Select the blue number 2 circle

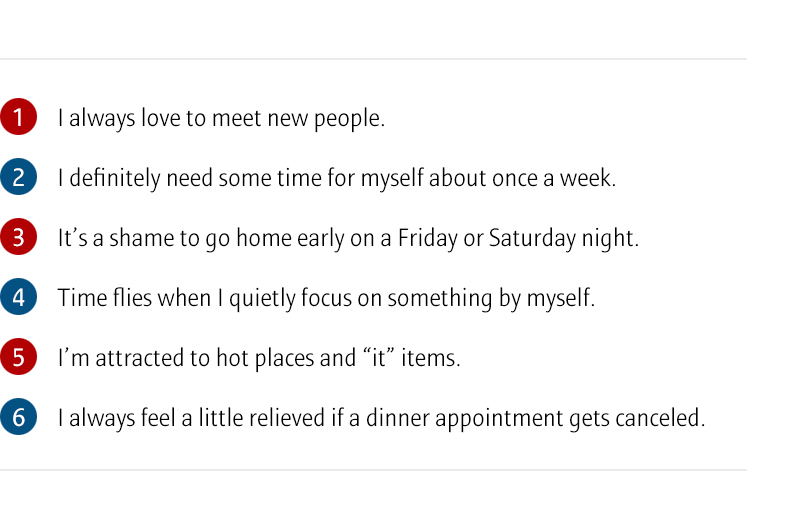pyautogui.click(x=18, y=177)
